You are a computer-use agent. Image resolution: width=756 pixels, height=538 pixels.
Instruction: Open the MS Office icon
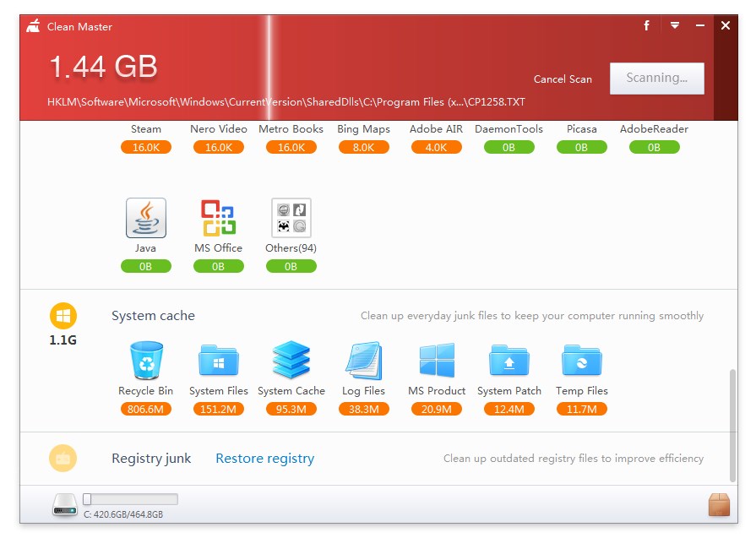pyautogui.click(x=219, y=218)
